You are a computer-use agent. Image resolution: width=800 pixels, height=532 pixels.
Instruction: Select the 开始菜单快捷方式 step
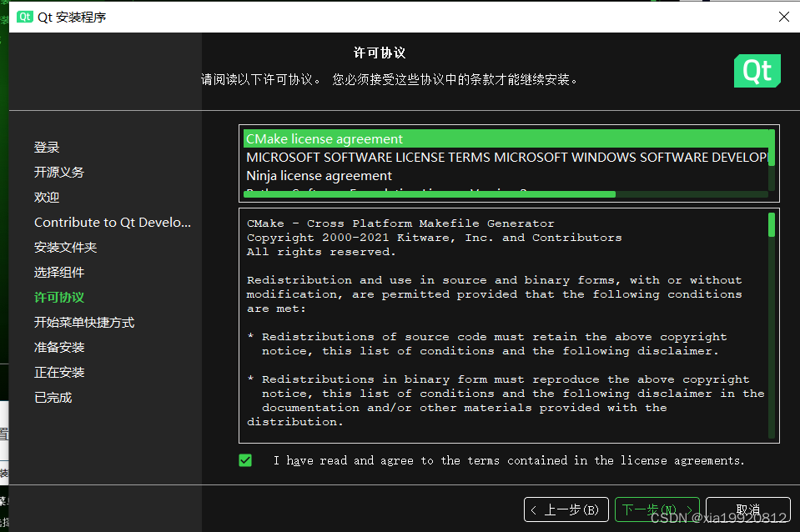[x=84, y=323]
